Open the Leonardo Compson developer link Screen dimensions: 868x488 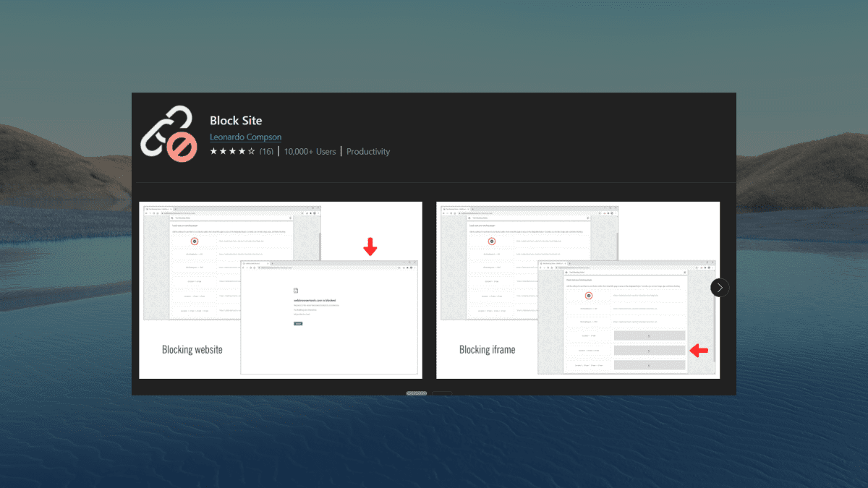point(246,137)
